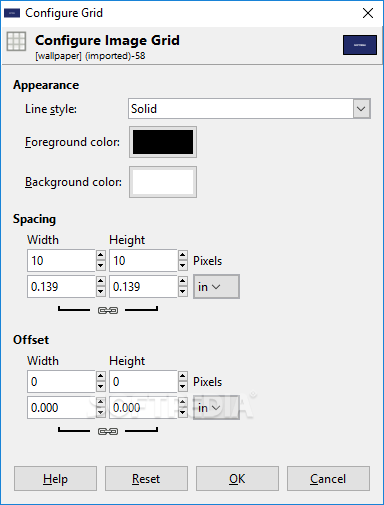Image resolution: width=384 pixels, height=505 pixels.
Task: Click the Cancel button
Action: pyautogui.click(x=328, y=479)
